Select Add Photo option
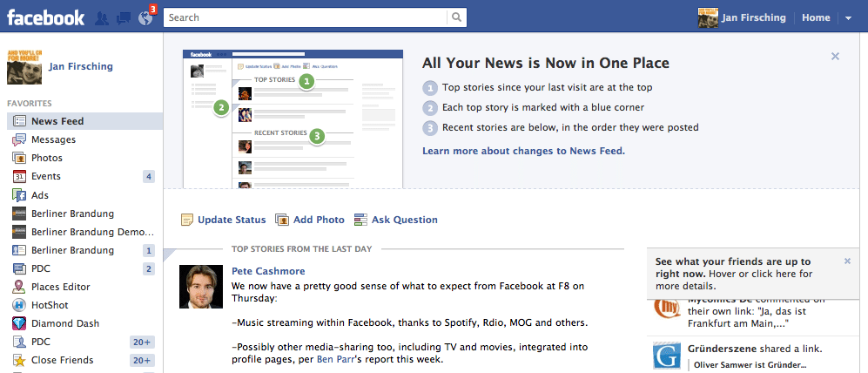 pyautogui.click(x=309, y=220)
